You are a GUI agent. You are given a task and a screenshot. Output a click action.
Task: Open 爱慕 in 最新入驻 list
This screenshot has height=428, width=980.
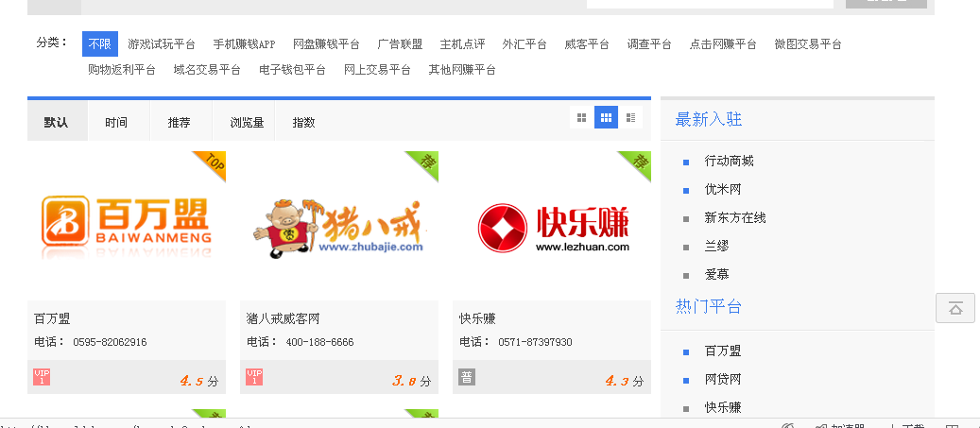717,274
